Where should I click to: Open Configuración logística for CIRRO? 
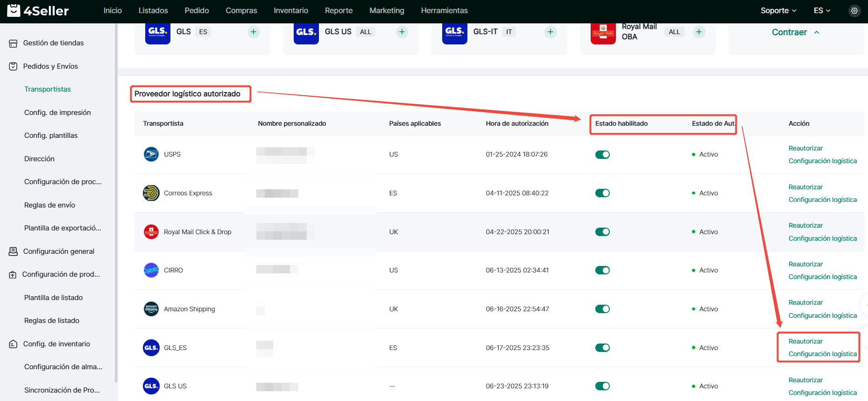pyautogui.click(x=823, y=277)
